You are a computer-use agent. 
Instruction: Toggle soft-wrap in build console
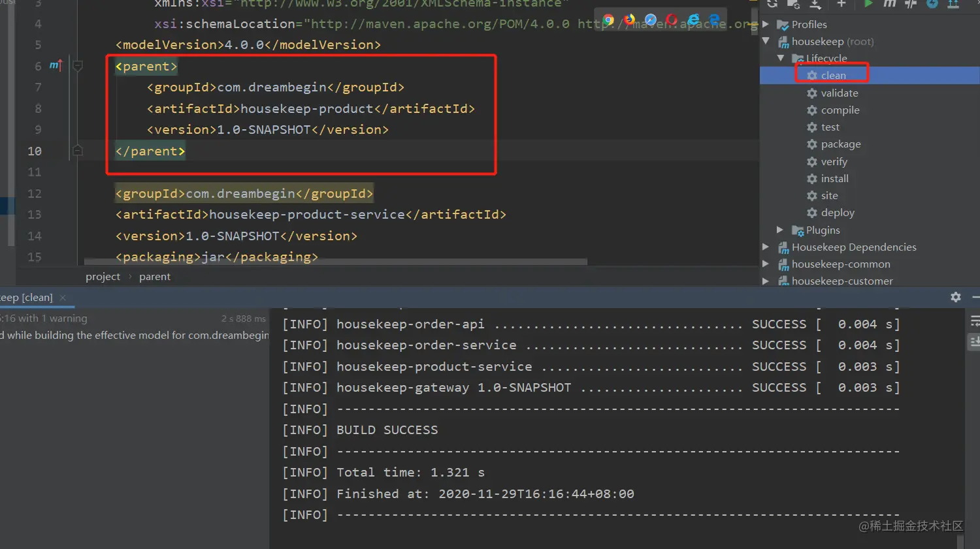tap(975, 321)
